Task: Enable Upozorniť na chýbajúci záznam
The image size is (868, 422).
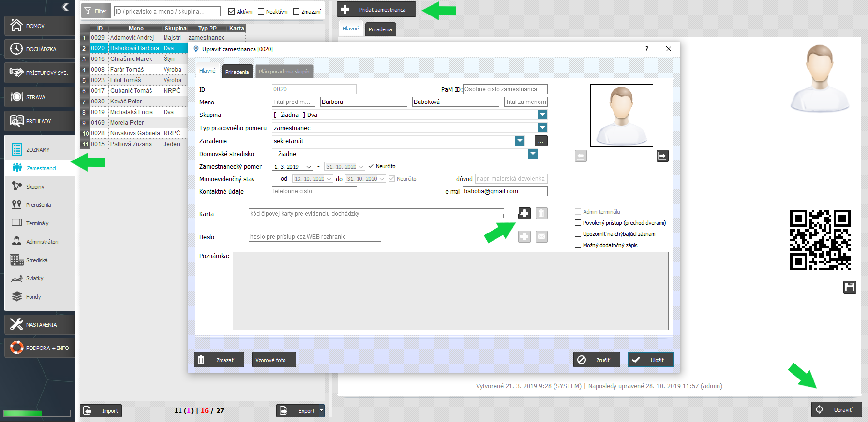Action: click(x=578, y=234)
